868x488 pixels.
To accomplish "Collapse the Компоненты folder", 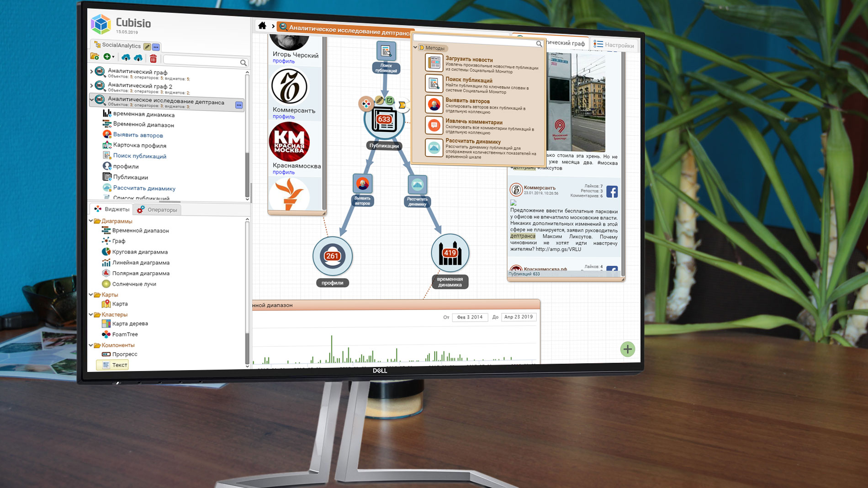I will (x=91, y=345).
